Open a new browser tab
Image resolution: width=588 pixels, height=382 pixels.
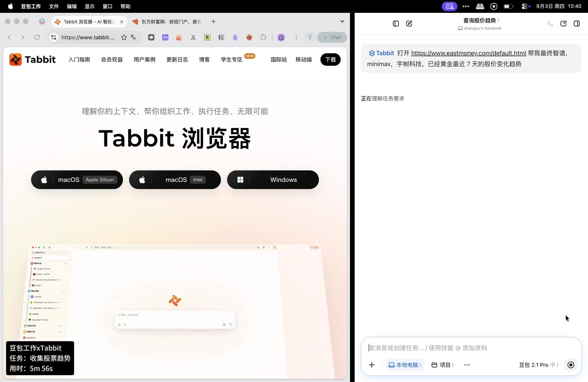[213, 21]
